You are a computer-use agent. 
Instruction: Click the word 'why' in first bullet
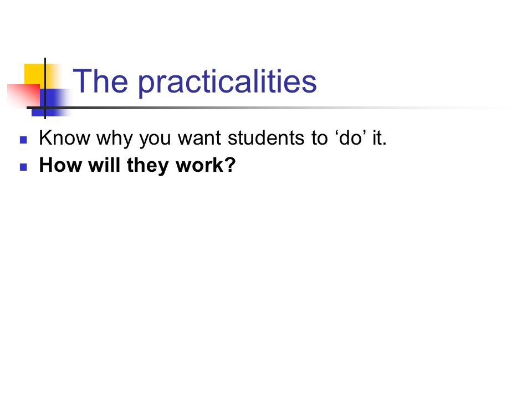114,139
